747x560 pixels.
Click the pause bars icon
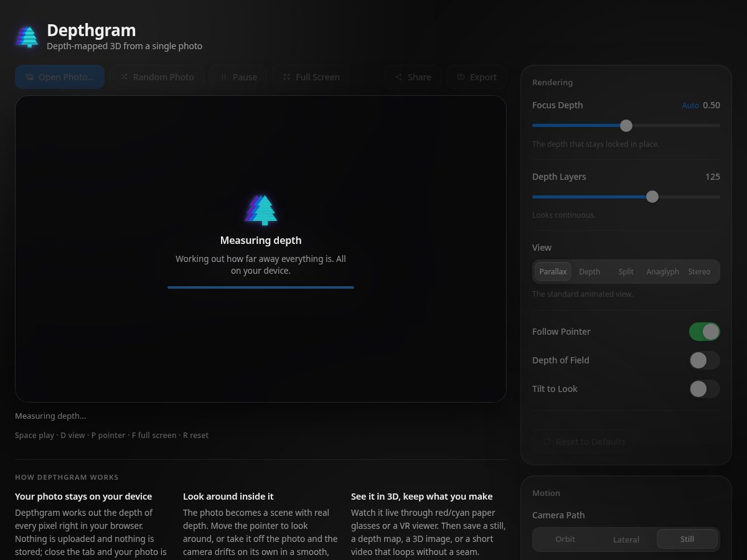[x=223, y=77]
